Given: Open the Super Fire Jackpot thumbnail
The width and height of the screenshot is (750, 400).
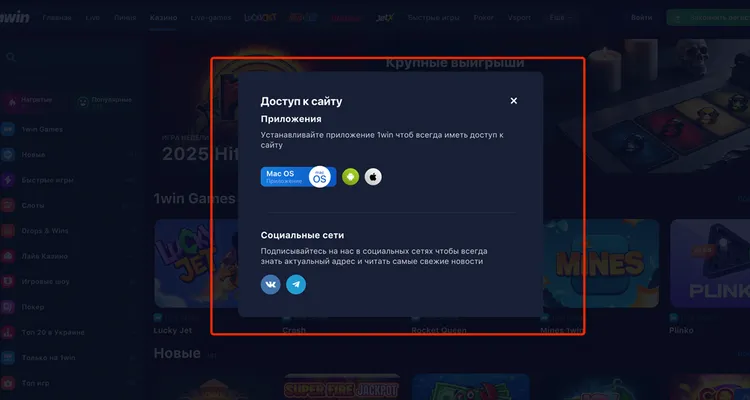Looking at the screenshot, I should (x=342, y=387).
